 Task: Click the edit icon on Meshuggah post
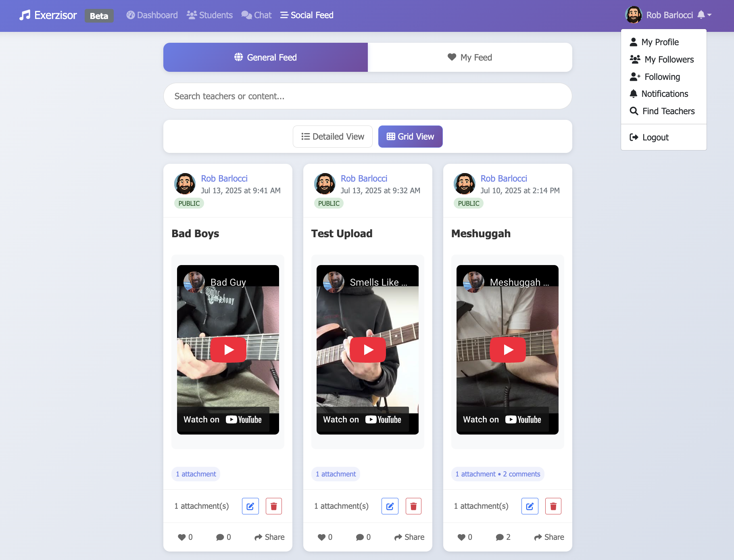point(530,506)
